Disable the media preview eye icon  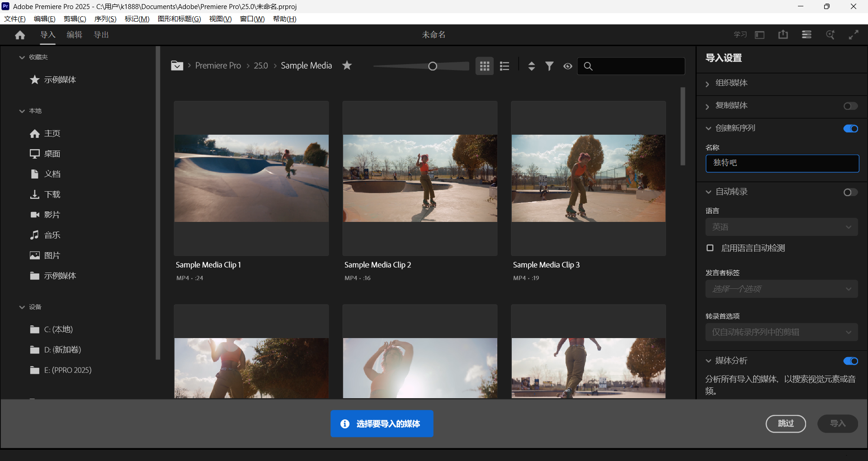point(568,66)
